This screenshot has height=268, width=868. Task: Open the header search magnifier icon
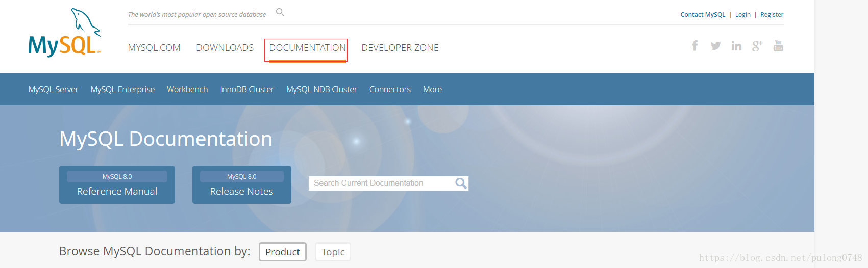click(x=280, y=12)
